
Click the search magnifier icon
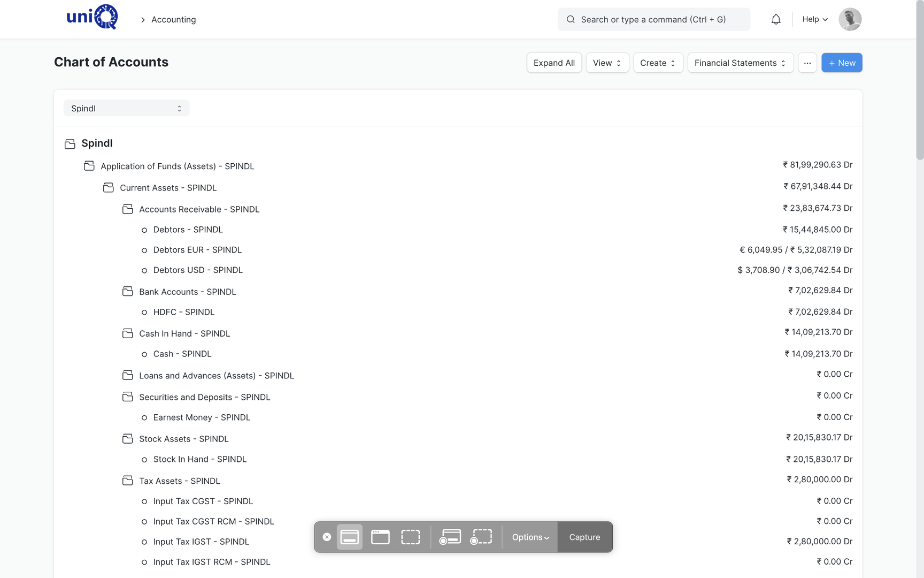(x=571, y=19)
